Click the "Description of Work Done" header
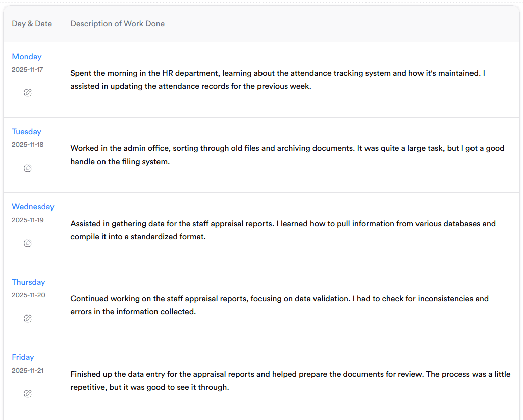The image size is (523, 420). click(x=118, y=24)
